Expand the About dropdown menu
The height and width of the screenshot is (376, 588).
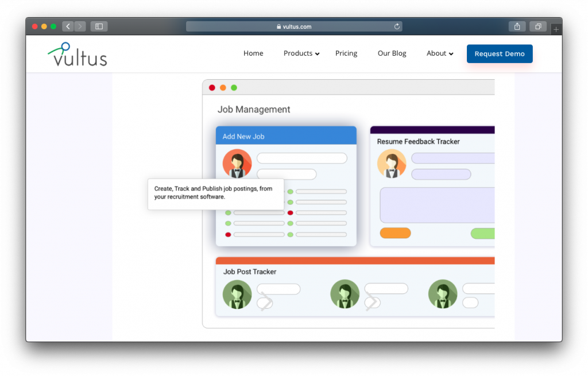coord(440,53)
